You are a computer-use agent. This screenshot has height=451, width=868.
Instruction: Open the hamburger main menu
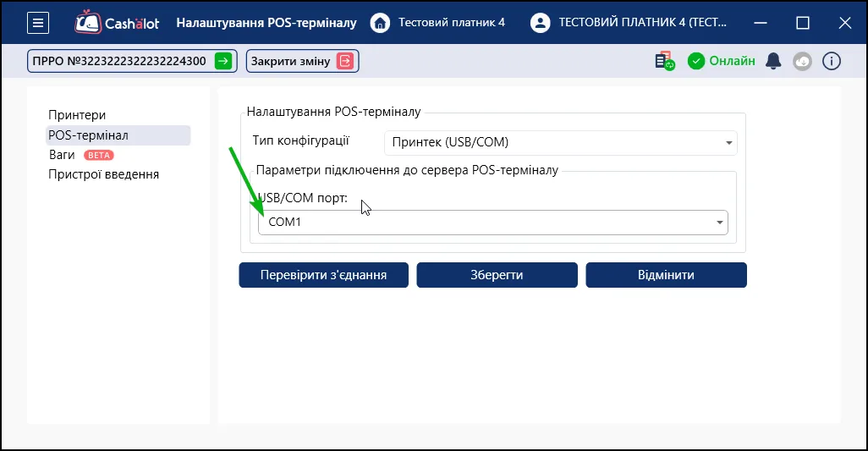pyautogui.click(x=38, y=23)
